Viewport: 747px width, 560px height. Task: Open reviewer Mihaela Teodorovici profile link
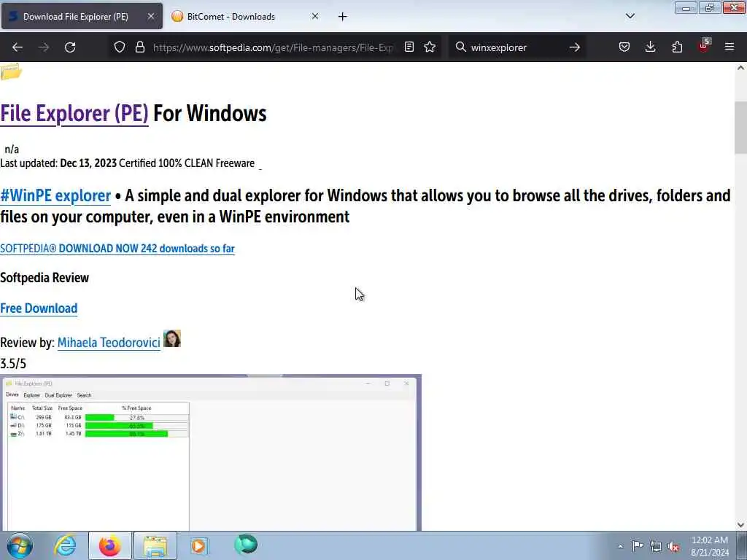pyautogui.click(x=109, y=343)
